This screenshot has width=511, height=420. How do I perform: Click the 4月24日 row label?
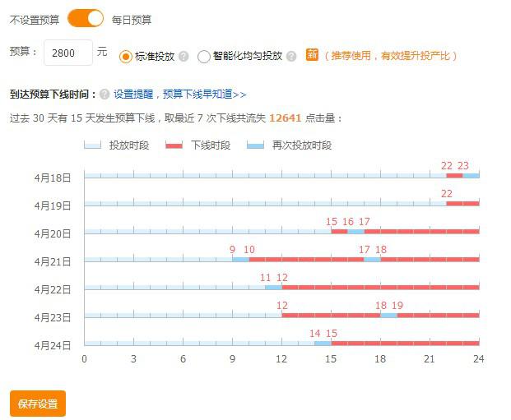pos(53,345)
